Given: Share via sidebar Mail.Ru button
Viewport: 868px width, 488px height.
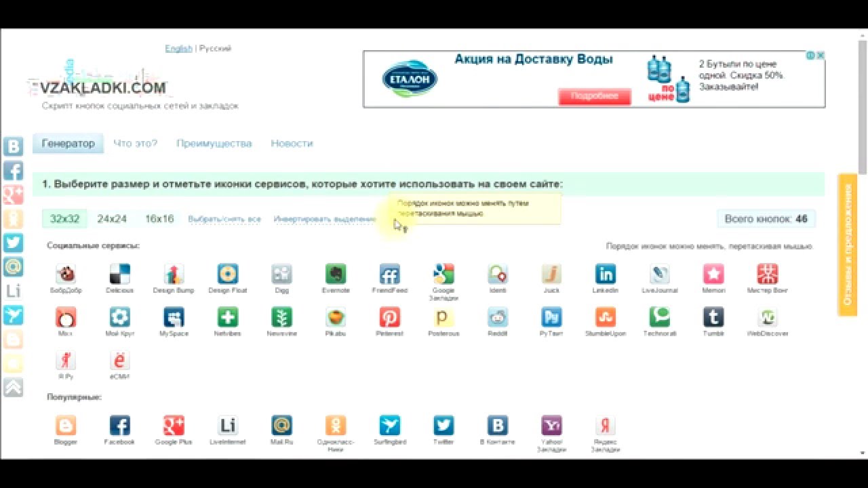Looking at the screenshot, I should pyautogui.click(x=13, y=267).
